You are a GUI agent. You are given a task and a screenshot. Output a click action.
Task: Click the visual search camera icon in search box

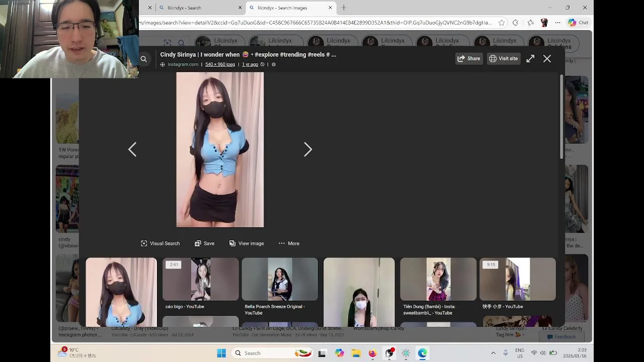click(x=167, y=43)
